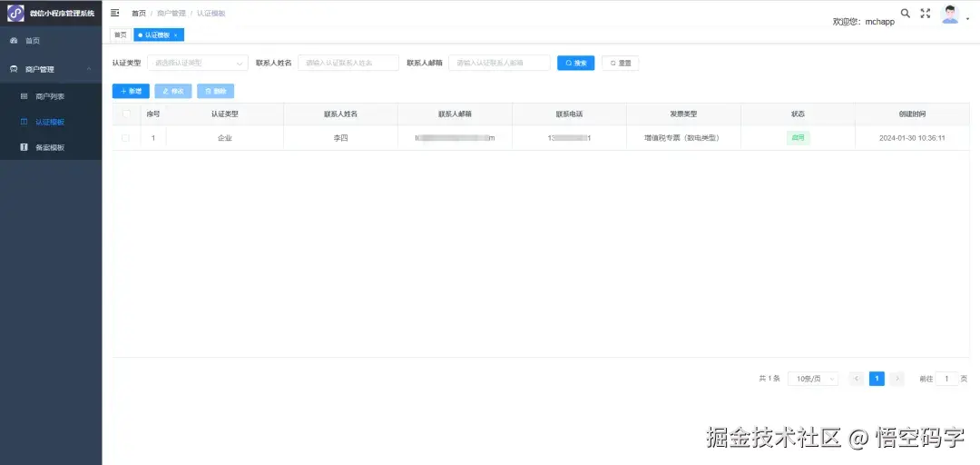
Task: Open the avatar dropdown caret
Action: [968, 19]
